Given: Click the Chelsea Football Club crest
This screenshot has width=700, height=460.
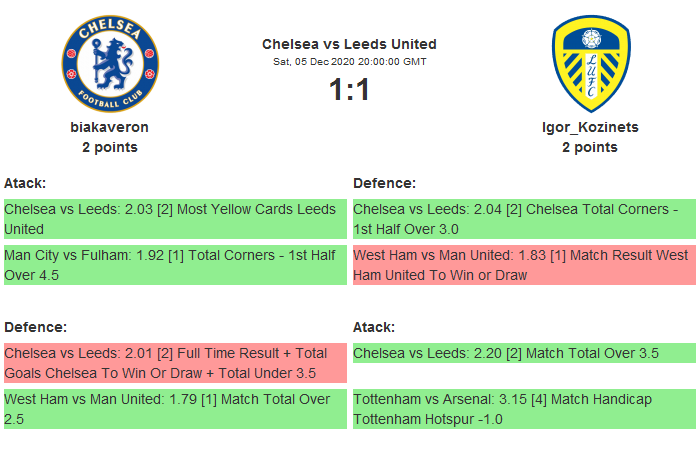Looking at the screenshot, I should (110, 63).
